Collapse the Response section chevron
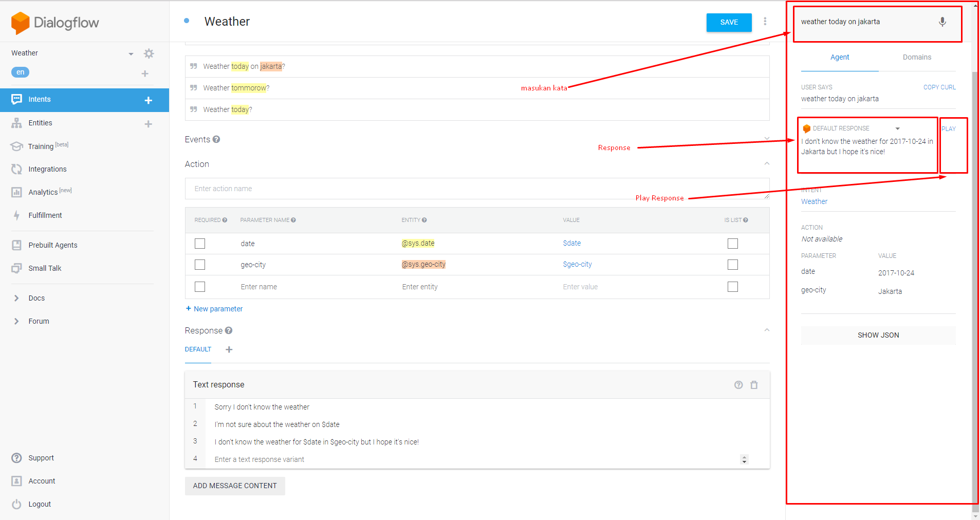The height and width of the screenshot is (520, 980). (767, 330)
